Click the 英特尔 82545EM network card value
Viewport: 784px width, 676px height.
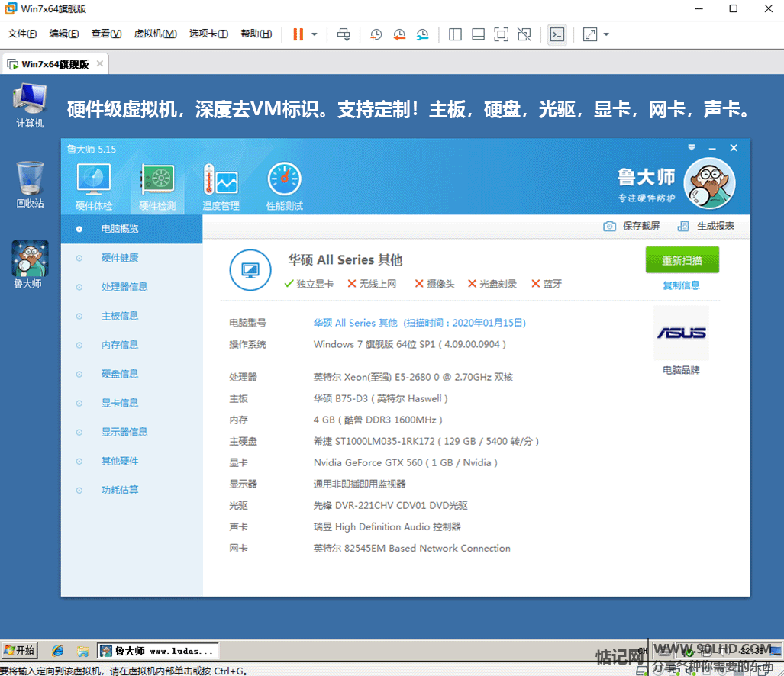click(x=411, y=548)
